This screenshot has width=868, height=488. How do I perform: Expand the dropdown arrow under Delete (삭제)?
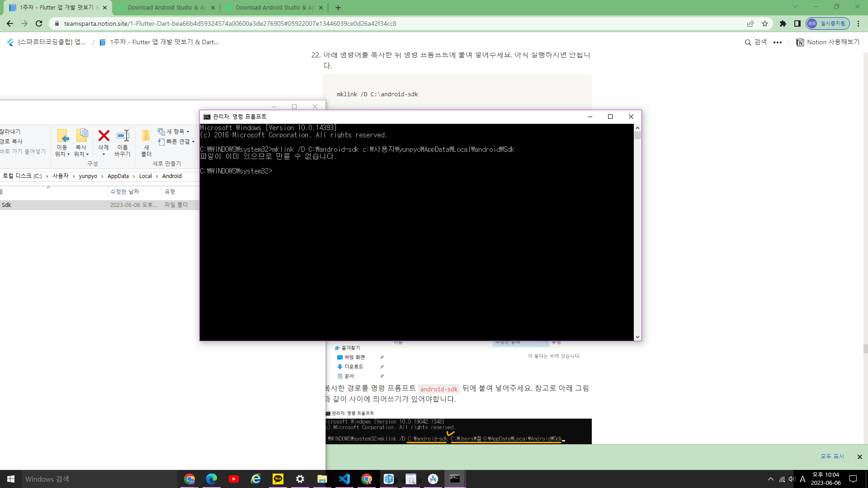click(104, 155)
